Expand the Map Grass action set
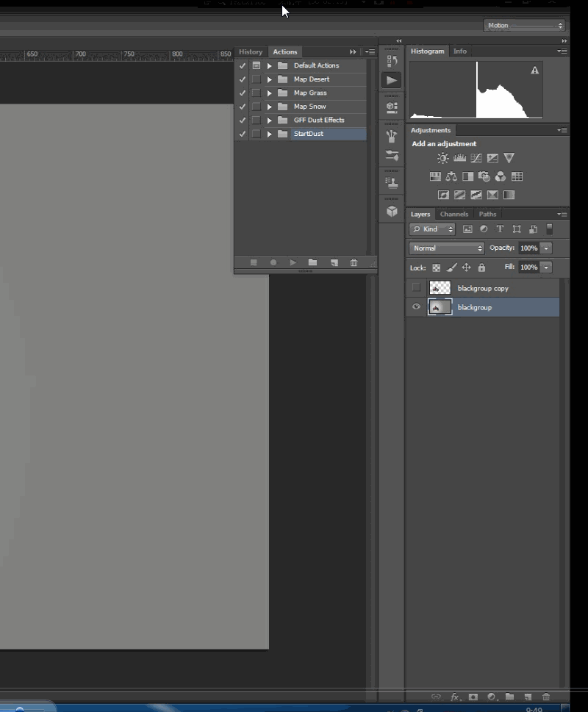 (270, 93)
